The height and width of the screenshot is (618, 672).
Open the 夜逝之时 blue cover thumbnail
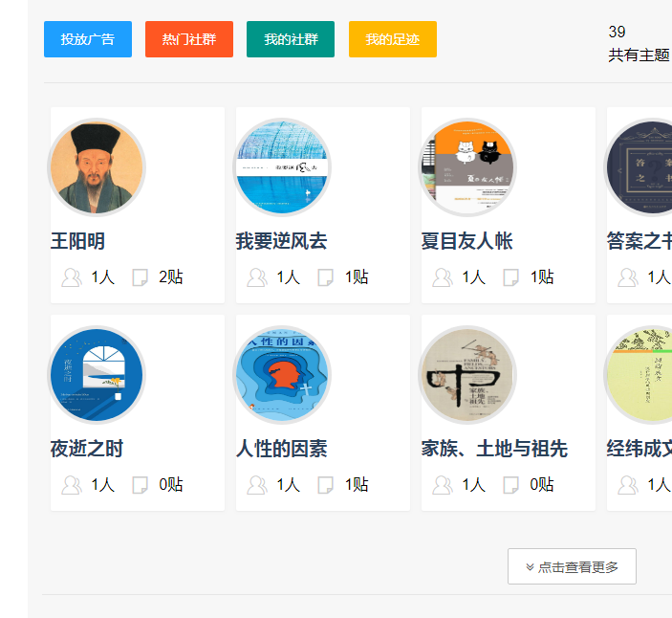pyautogui.click(x=97, y=374)
